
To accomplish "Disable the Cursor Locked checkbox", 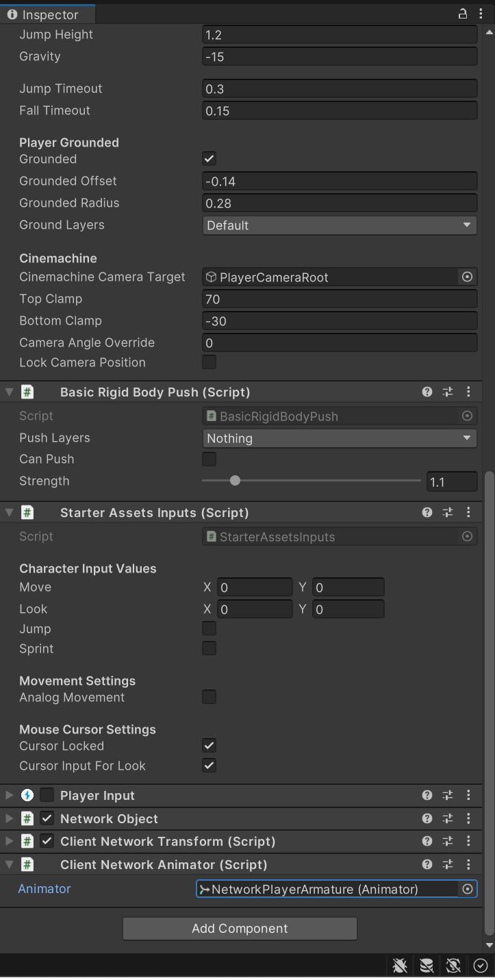I will point(210,746).
